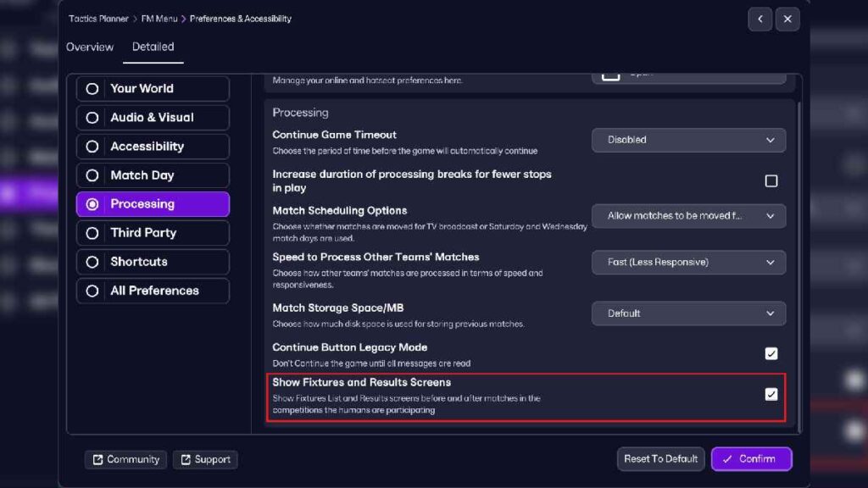Image resolution: width=868 pixels, height=488 pixels.
Task: Select the Accessibility radio option
Action: coord(153,147)
